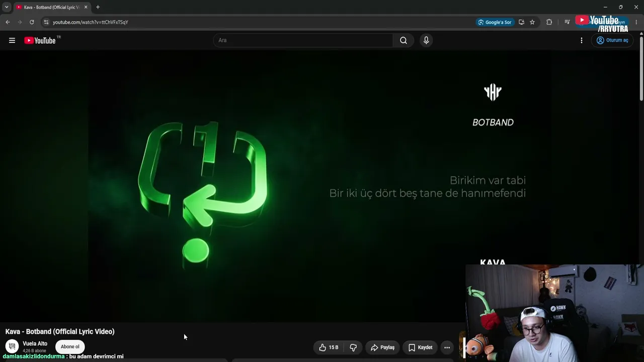
Task: View site information icon in address bar
Action: click(x=46, y=22)
